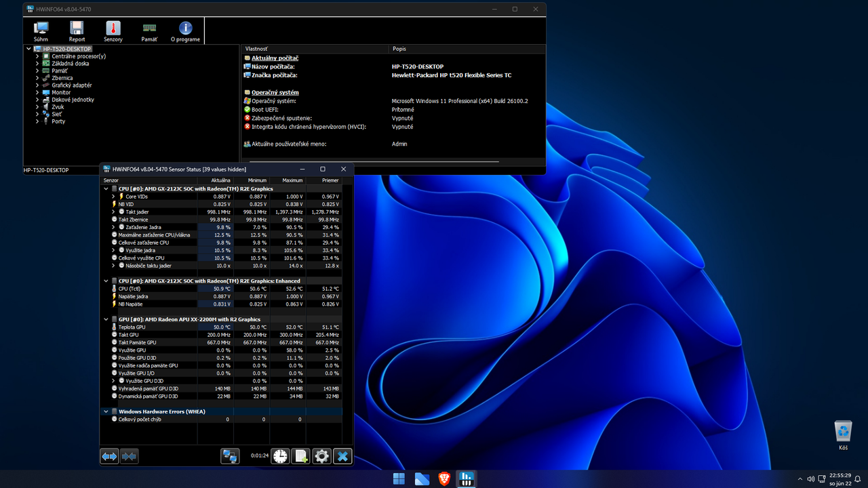This screenshot has width=868, height=488.
Task: Open remote network monitors button in sensor window
Action: pos(230,456)
